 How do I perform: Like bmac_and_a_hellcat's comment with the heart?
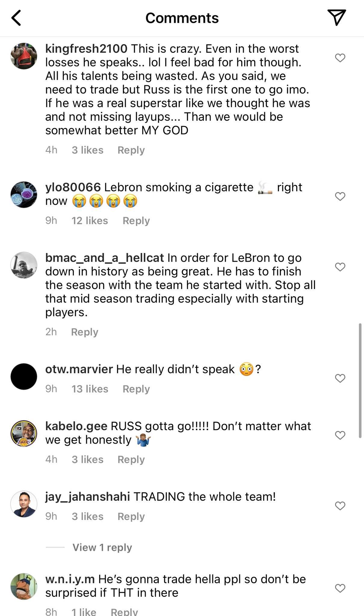coord(340,266)
